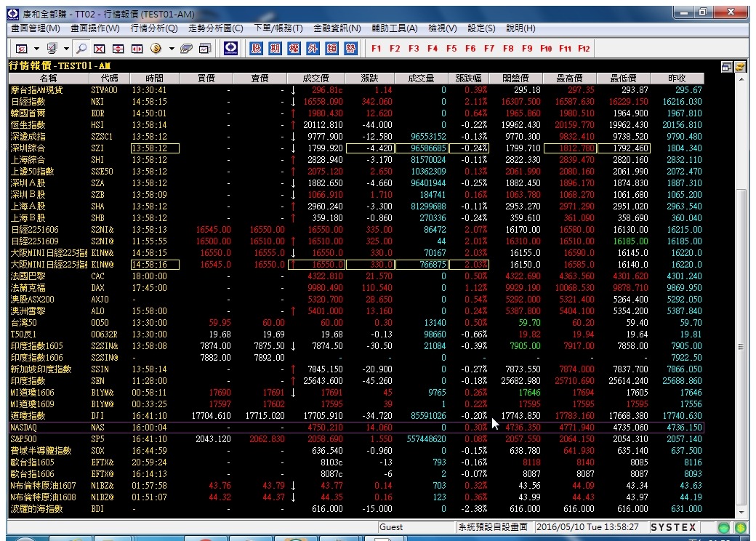Viewport: 756px width, 541px height.
Task: Click the Concord logo toolbar icon
Action: click(x=231, y=48)
